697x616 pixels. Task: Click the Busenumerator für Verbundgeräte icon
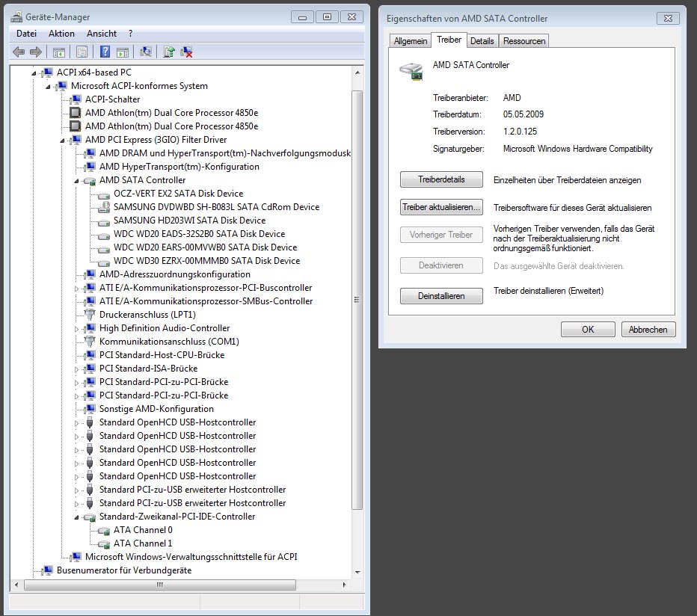(x=47, y=570)
